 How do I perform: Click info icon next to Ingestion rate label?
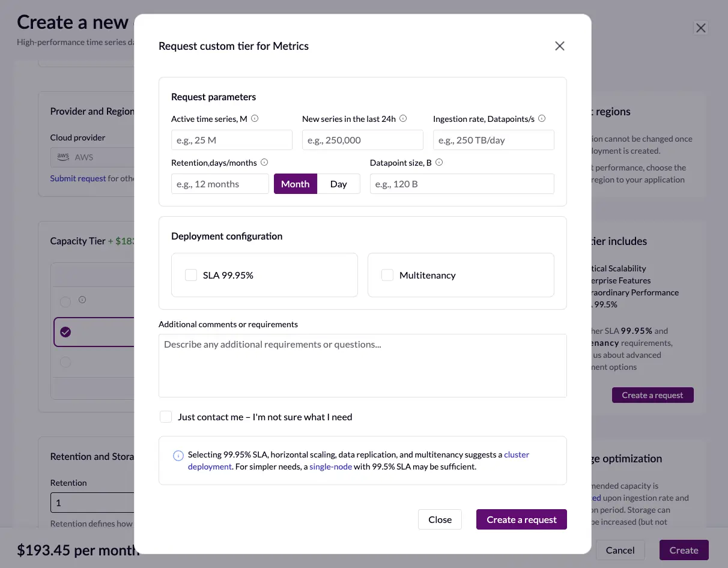click(542, 119)
